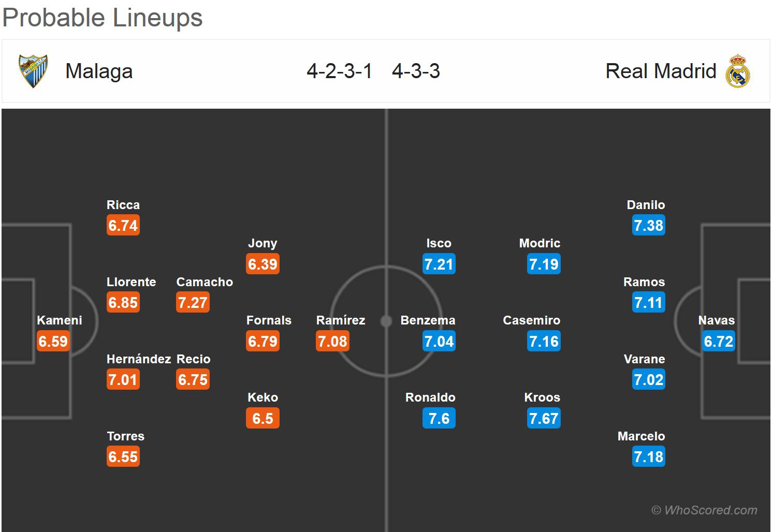Click Navas's 6.72 rating badge
772x532 pixels.
(719, 342)
